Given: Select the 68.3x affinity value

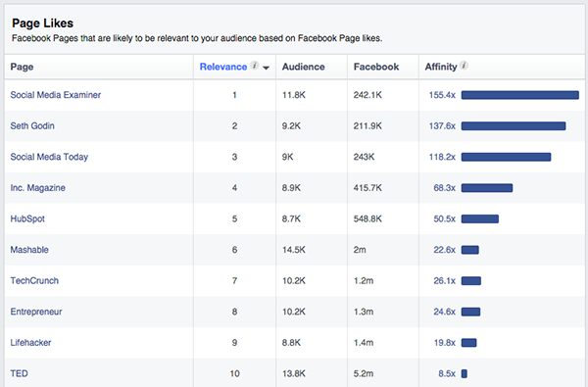Looking at the screenshot, I should pyautogui.click(x=444, y=188).
